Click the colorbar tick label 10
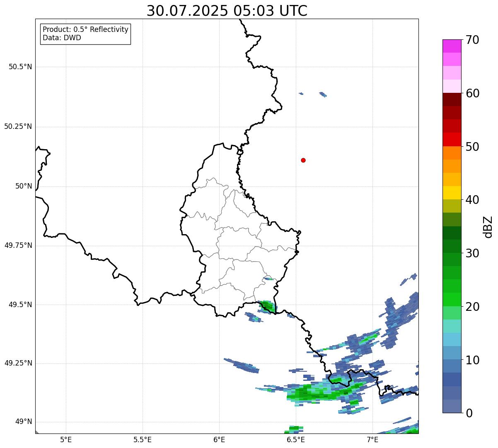498x448 pixels. pyautogui.click(x=473, y=360)
